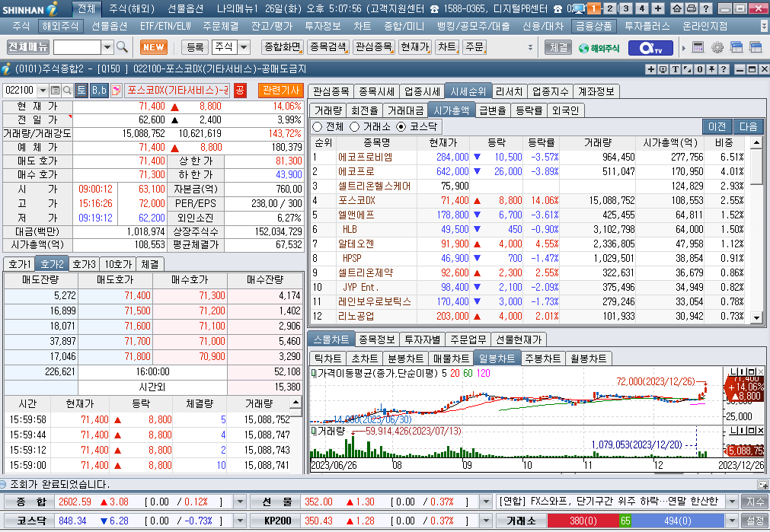Open the 주식 type dropdown

[244, 47]
